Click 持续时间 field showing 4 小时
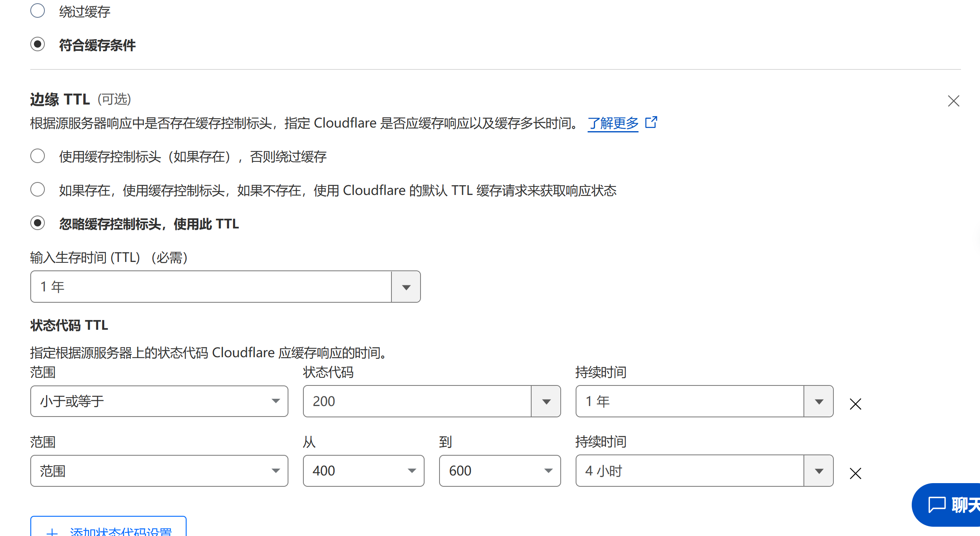The height and width of the screenshot is (536, 980). click(x=690, y=471)
